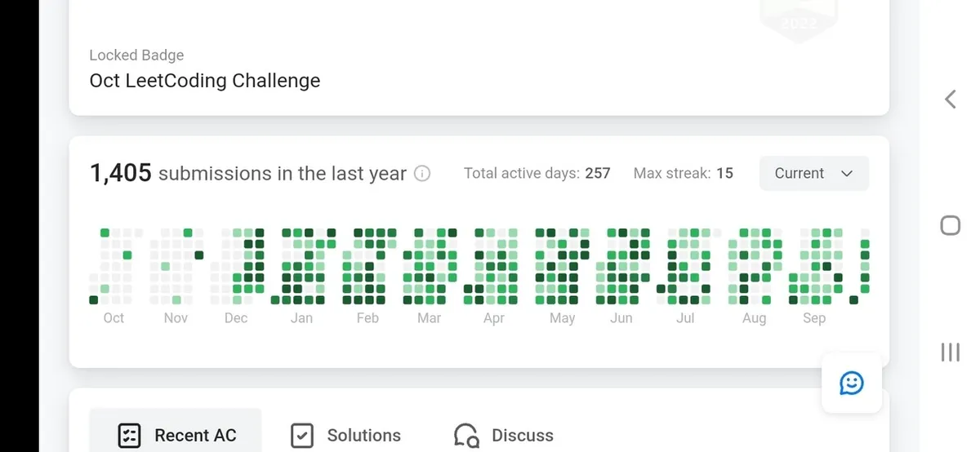Click the Jan month label in heatmap
The height and width of the screenshot is (452, 980).
coord(301,318)
